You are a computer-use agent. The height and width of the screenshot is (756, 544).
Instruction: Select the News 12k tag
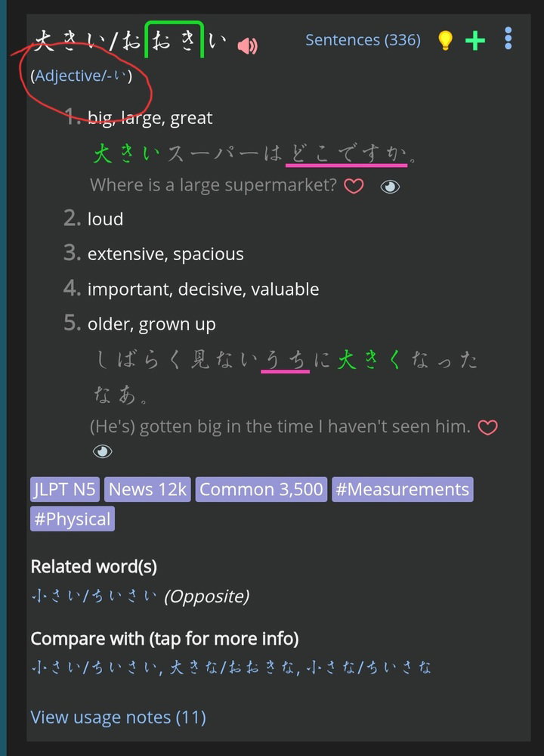[147, 489]
